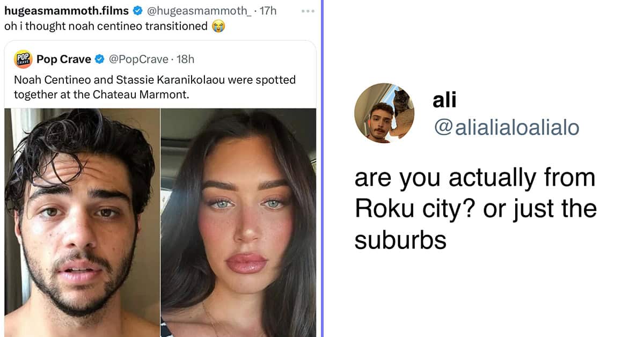Click the 18h quoted tweet timestamp
The height and width of the screenshot is (337, 644).
(185, 59)
